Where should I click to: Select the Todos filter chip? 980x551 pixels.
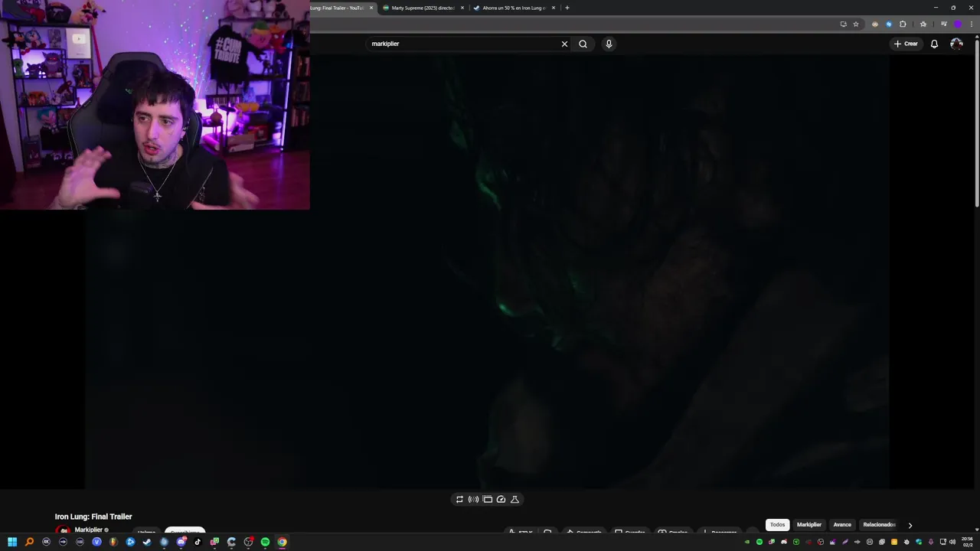[x=777, y=525]
